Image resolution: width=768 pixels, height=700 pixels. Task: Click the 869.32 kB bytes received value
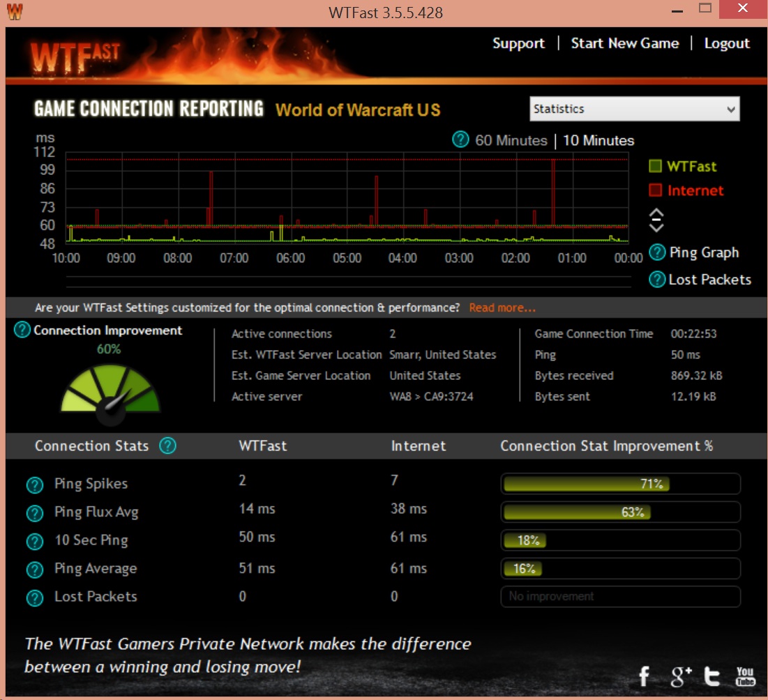[x=696, y=376]
